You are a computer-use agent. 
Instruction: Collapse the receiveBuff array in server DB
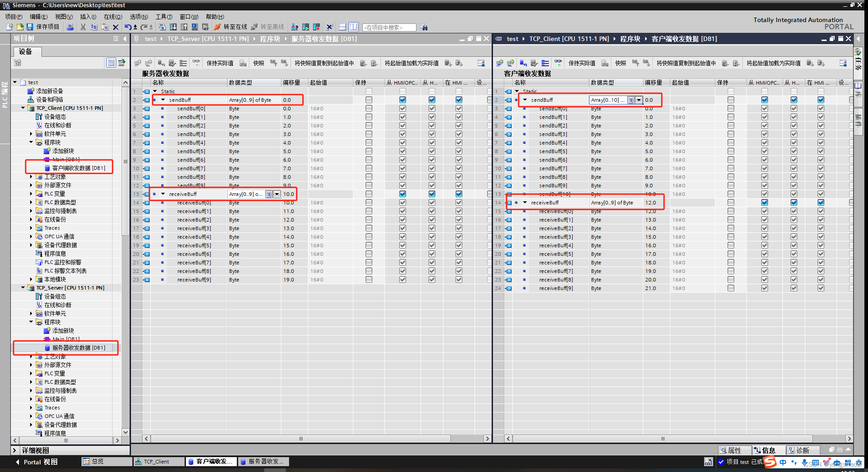click(163, 194)
